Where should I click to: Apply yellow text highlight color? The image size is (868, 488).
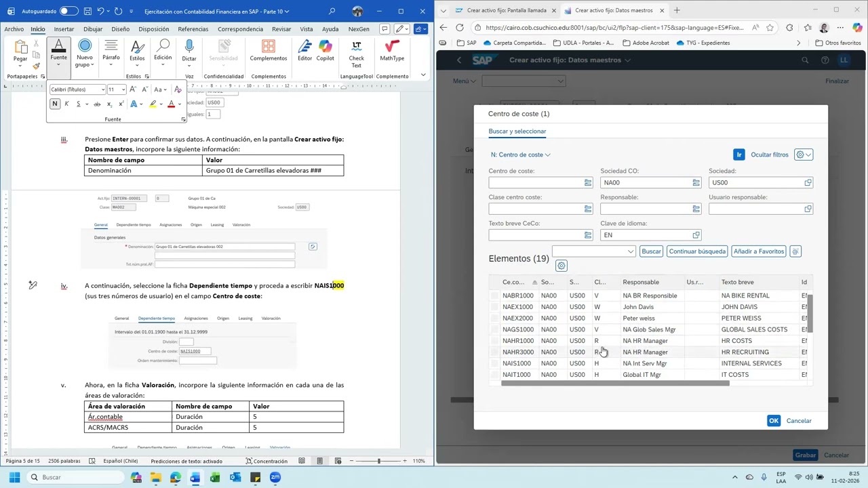[153, 104]
